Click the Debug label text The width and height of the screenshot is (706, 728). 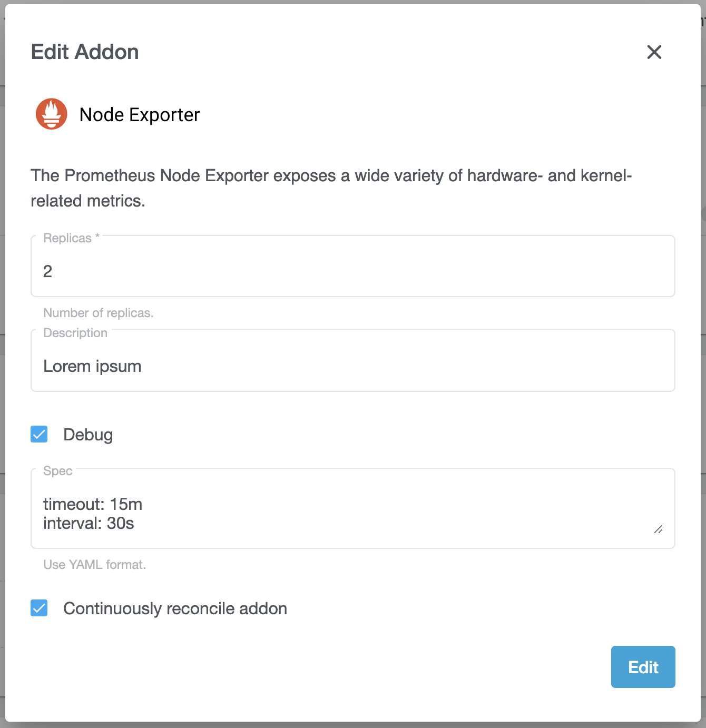tap(88, 434)
